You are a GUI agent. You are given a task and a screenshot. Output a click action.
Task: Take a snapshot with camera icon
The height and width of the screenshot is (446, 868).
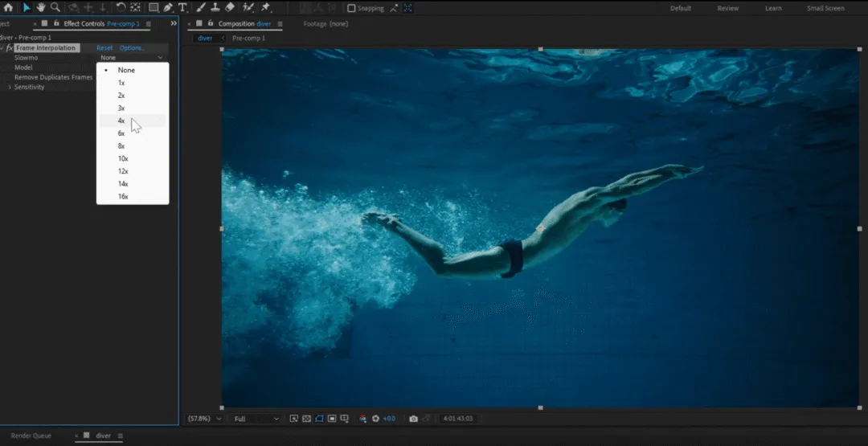[413, 419]
